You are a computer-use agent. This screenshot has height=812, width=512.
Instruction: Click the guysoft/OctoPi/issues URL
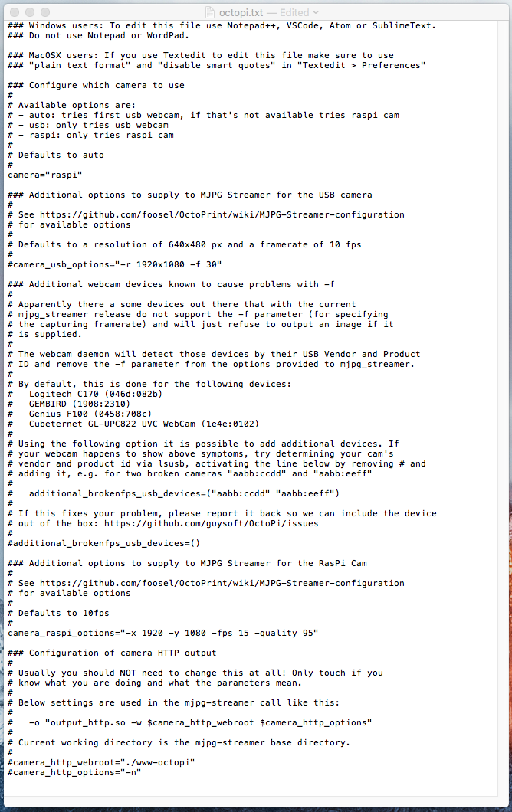pos(211,523)
